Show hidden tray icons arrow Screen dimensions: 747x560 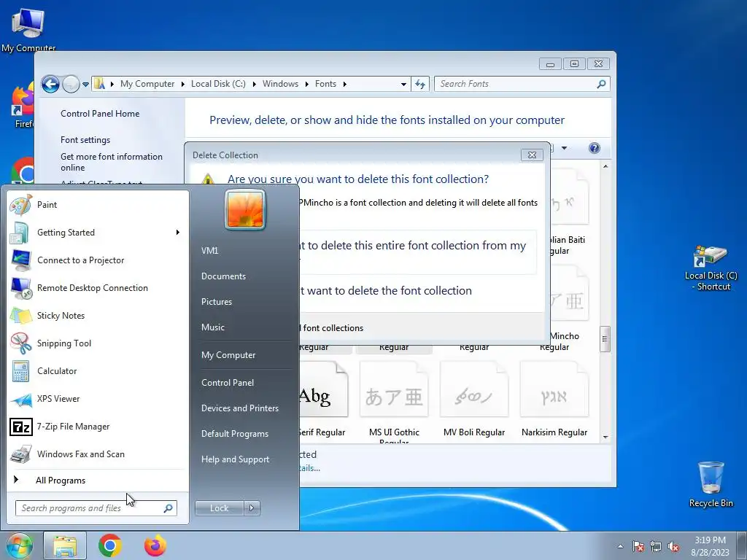click(x=620, y=546)
